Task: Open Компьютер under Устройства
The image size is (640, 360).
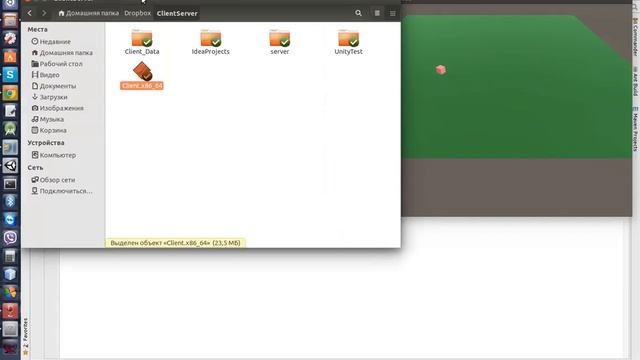Action: click(x=53, y=155)
